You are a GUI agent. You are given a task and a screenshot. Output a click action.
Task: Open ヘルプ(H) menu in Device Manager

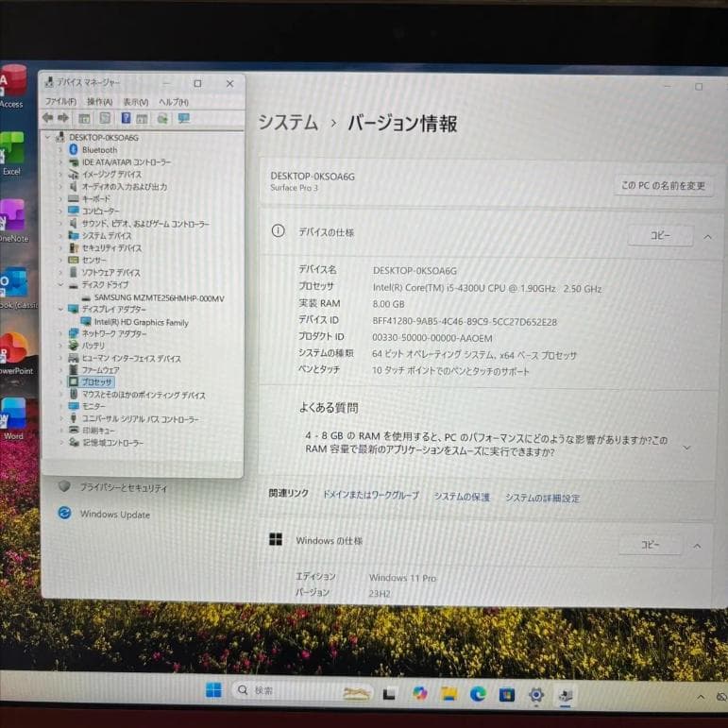(x=174, y=102)
